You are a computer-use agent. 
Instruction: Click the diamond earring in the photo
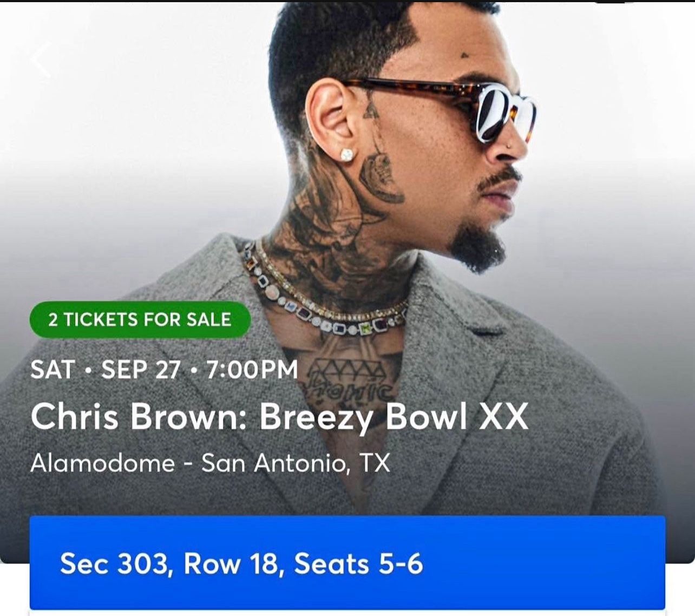346,154
